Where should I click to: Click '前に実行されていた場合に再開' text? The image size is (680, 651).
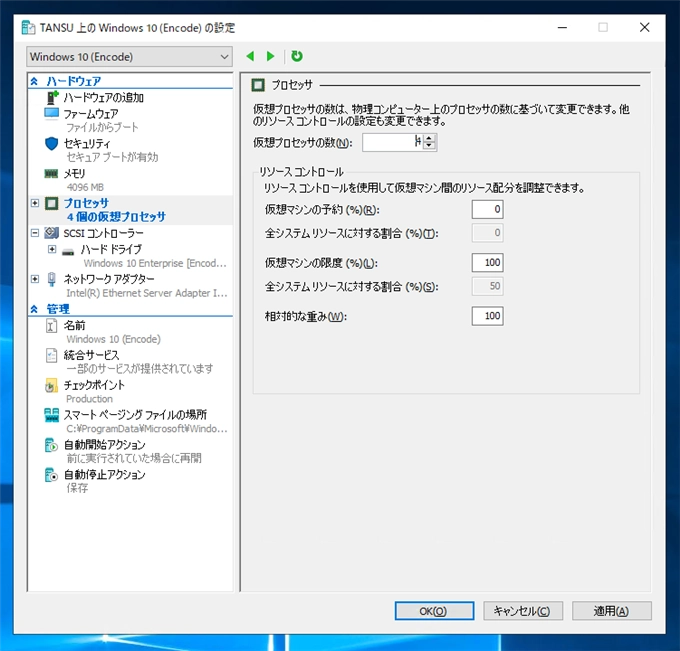coord(134,458)
